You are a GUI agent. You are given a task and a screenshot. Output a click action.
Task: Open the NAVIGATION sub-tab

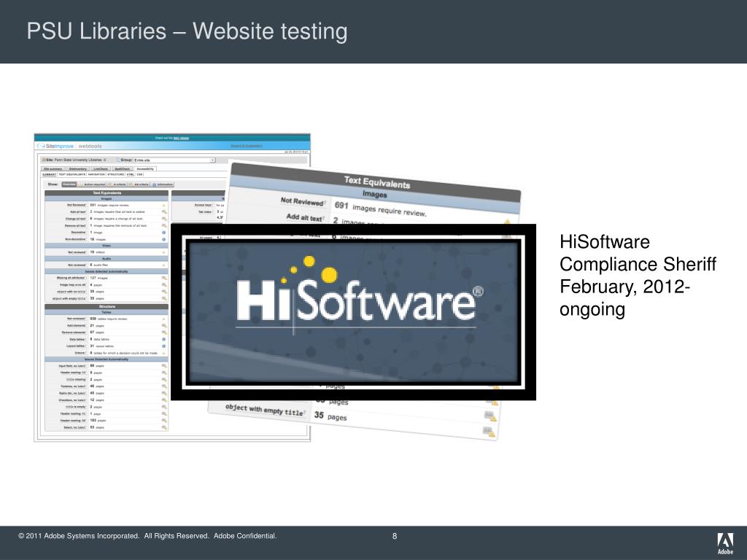coord(96,174)
